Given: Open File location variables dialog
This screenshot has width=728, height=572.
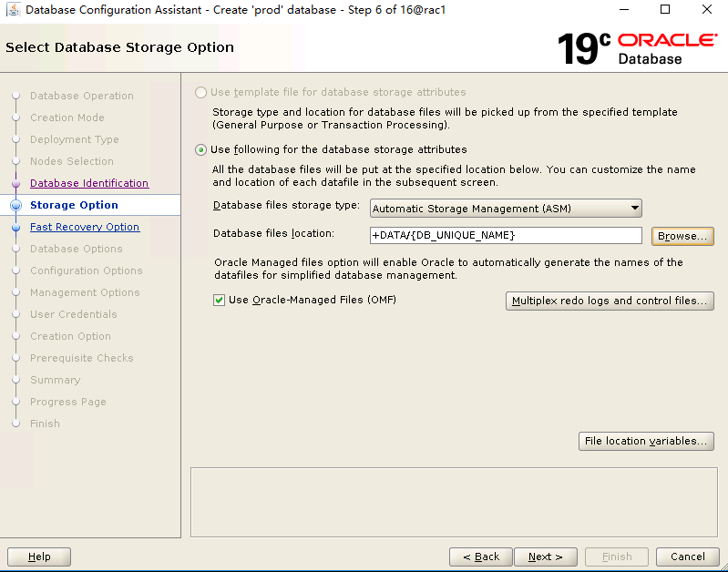Looking at the screenshot, I should pyautogui.click(x=646, y=441).
